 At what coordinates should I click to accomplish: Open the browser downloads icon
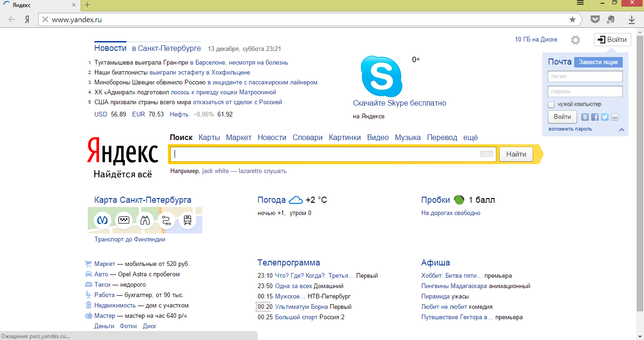pyautogui.click(x=632, y=20)
